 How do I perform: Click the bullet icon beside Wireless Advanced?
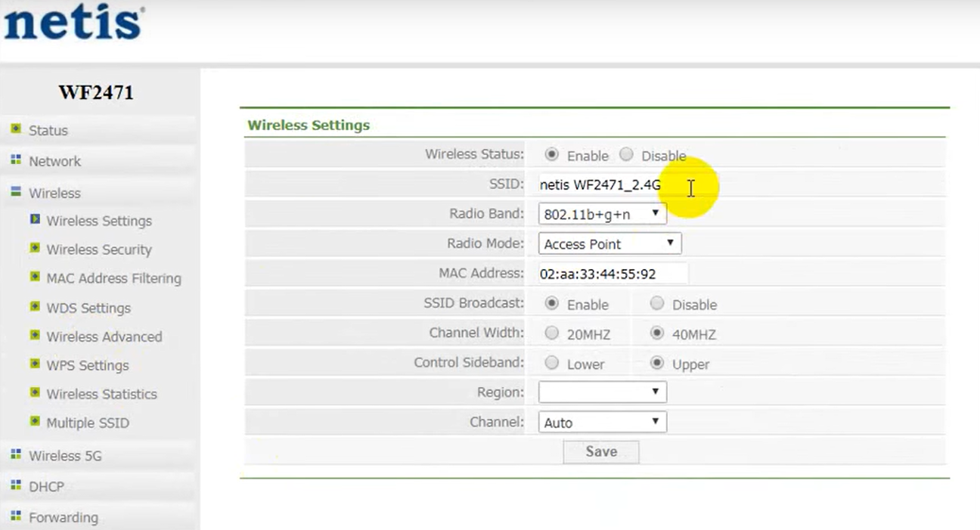pos(35,335)
